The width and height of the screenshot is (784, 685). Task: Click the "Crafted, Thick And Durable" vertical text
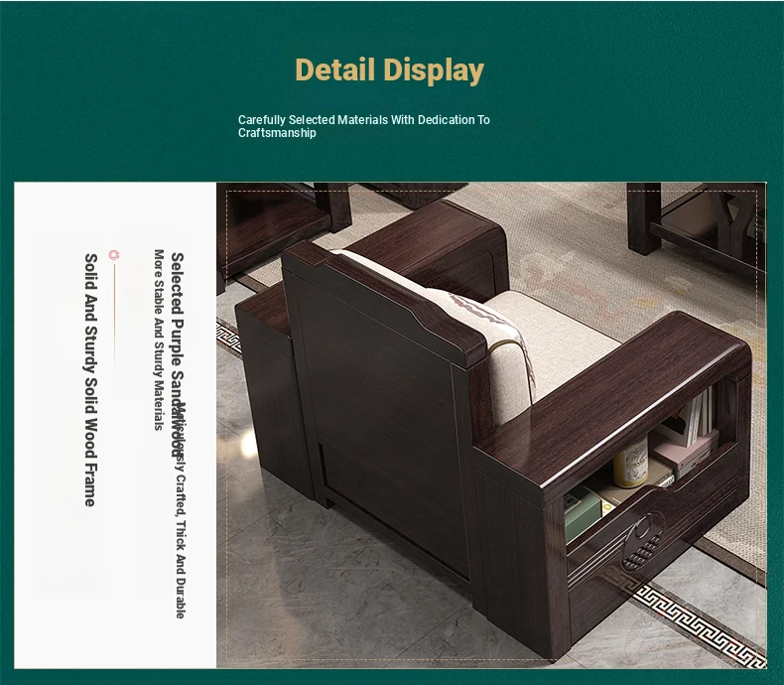pyautogui.click(x=180, y=541)
